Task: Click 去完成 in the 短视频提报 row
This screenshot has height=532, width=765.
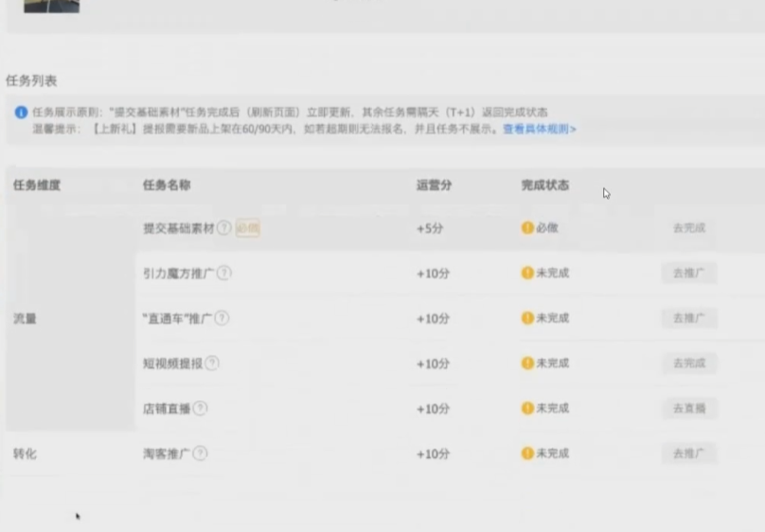Action: pos(688,364)
